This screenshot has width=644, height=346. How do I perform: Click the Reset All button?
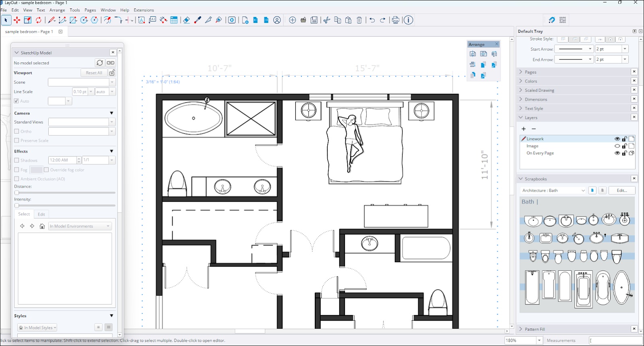click(x=94, y=73)
